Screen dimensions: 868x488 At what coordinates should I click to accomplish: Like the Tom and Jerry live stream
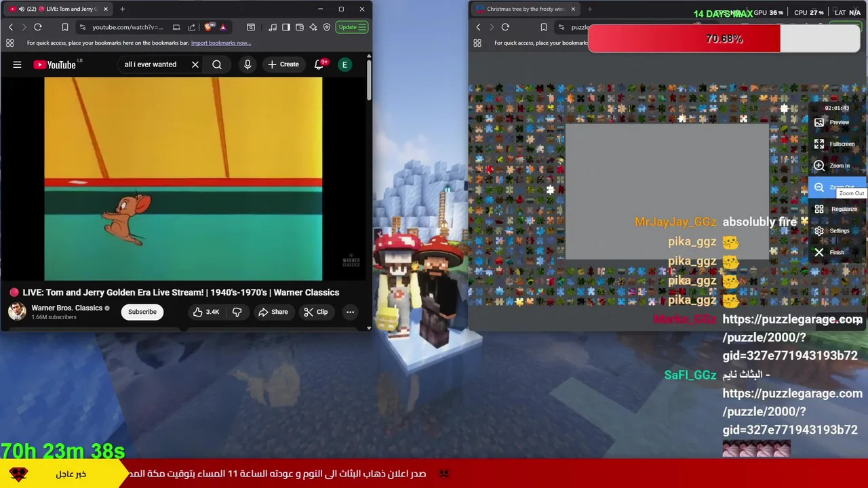coord(206,312)
